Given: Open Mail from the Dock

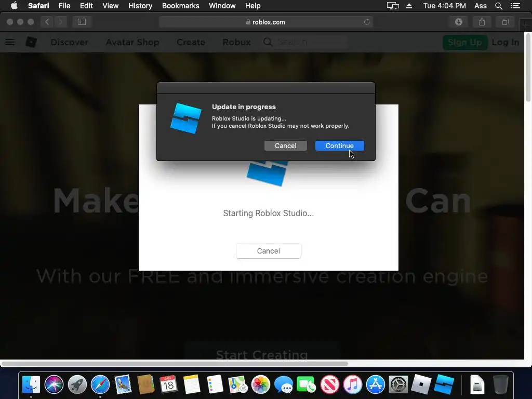Looking at the screenshot, I should click(123, 384).
